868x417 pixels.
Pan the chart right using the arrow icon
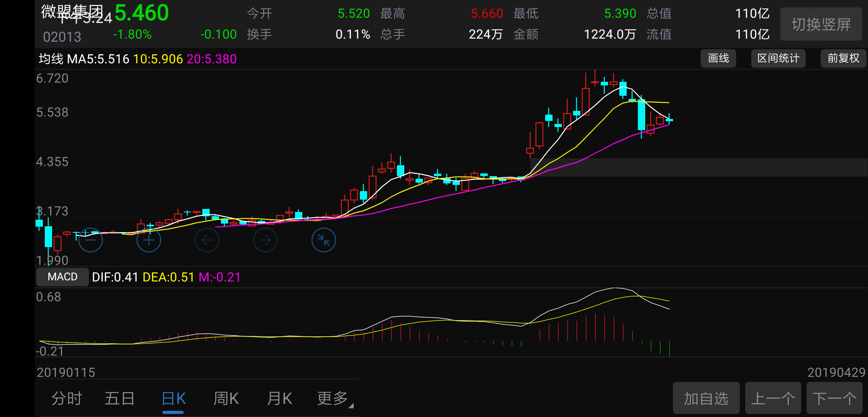265,239
